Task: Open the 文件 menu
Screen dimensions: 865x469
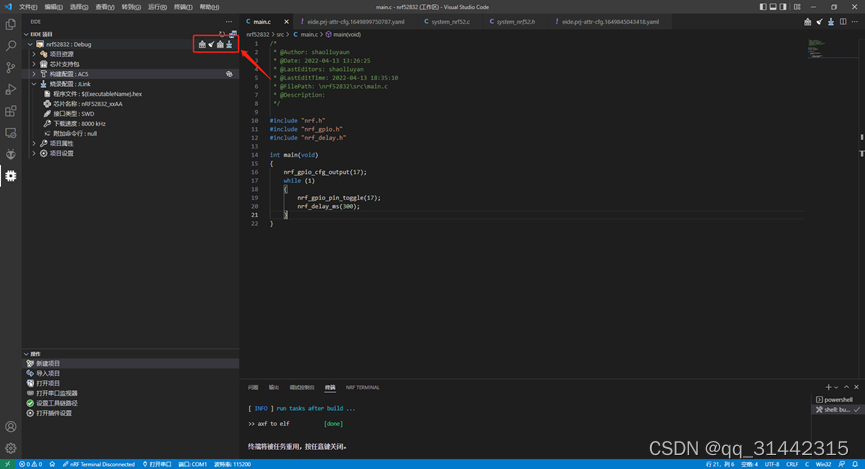Action: click(x=28, y=7)
